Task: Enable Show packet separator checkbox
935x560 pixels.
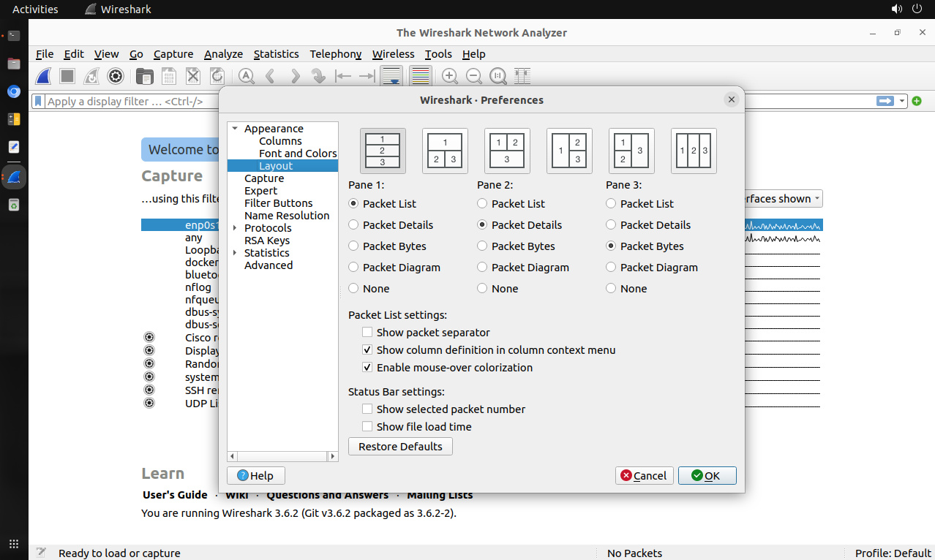Action: click(367, 333)
